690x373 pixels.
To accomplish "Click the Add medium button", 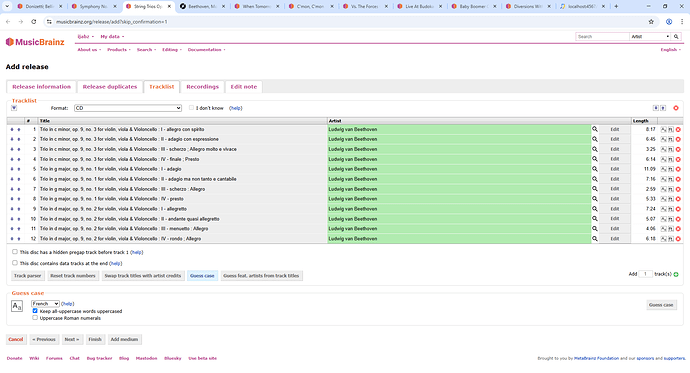I will [x=124, y=339].
